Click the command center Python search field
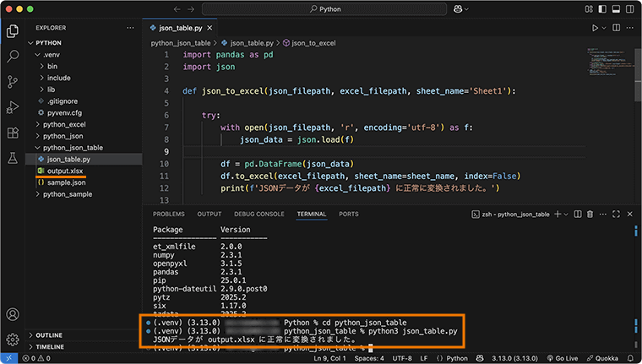 pos(324,9)
